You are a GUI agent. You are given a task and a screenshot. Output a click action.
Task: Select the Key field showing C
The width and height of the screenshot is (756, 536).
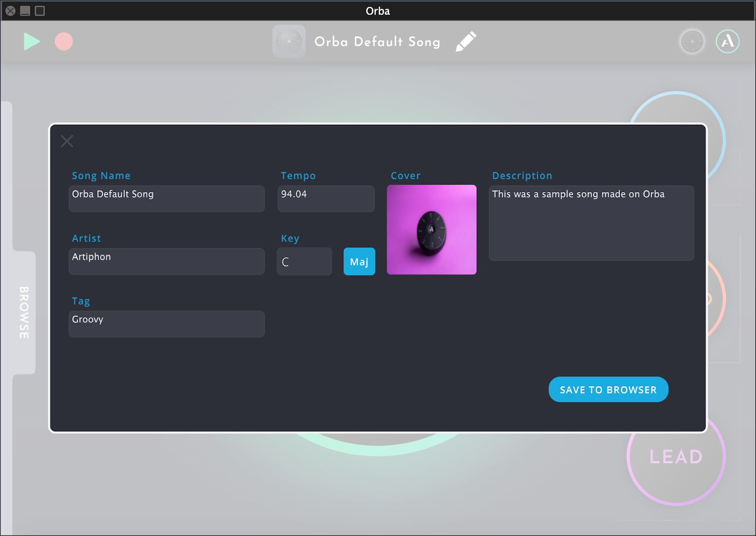tap(304, 262)
